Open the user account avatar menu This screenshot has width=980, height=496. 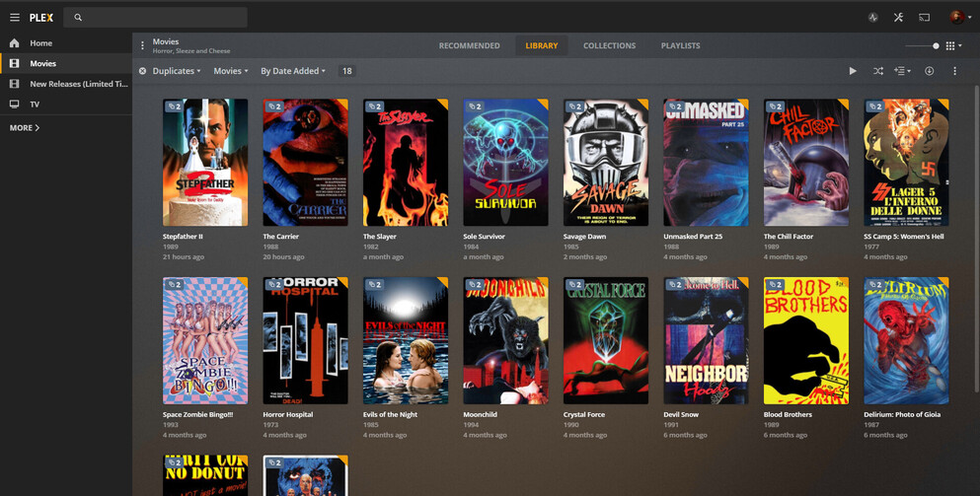[x=960, y=18]
